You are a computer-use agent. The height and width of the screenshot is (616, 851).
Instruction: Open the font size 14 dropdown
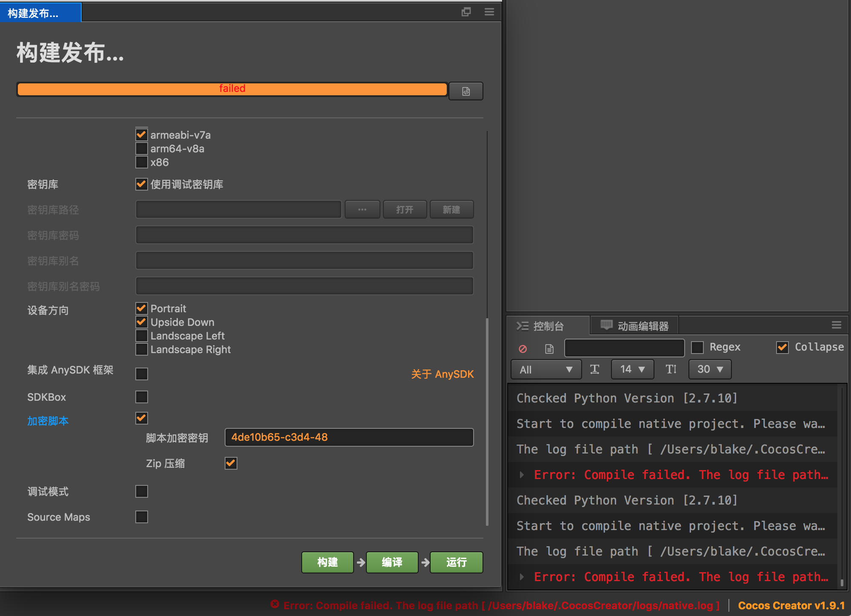click(x=632, y=369)
